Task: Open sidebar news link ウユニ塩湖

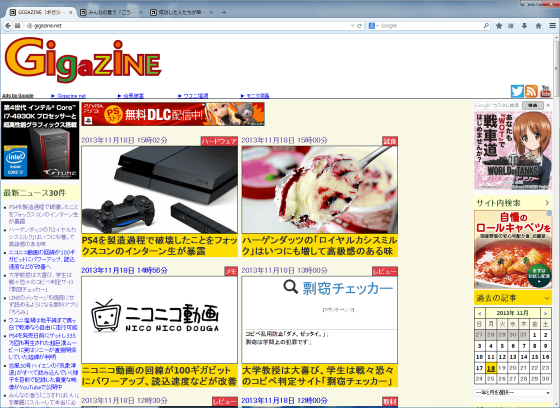Action: [43, 324]
